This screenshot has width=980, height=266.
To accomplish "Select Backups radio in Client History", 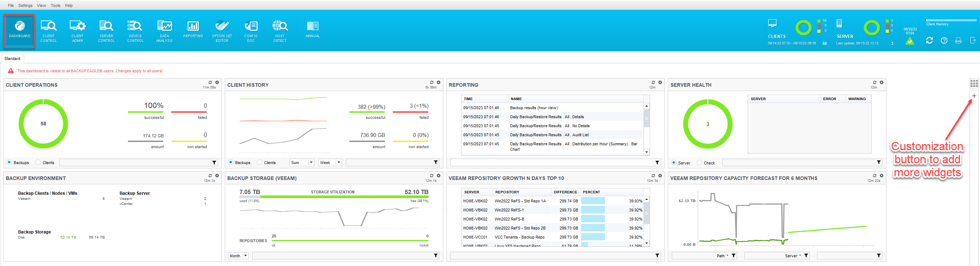I will 231,163.
